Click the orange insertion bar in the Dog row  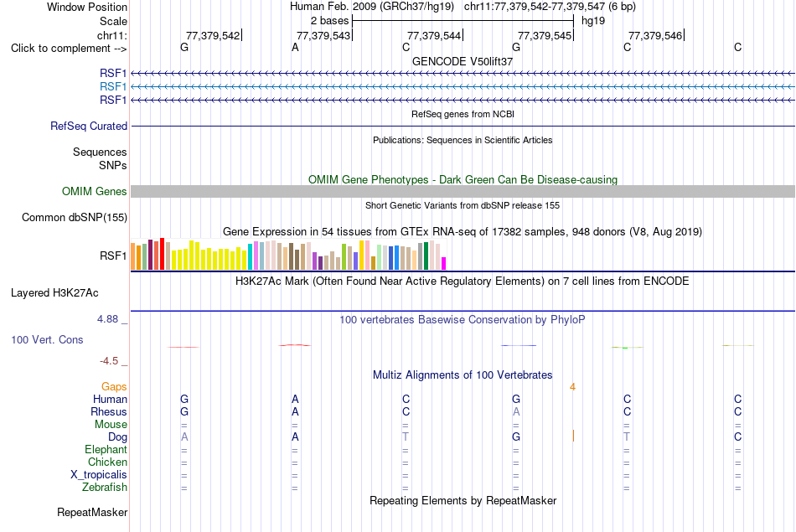coord(574,436)
